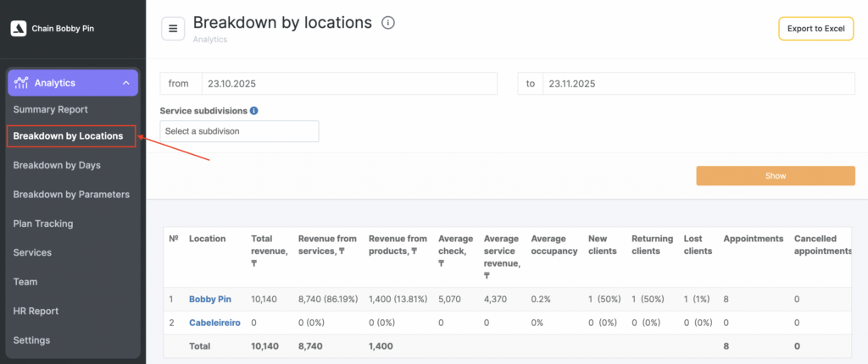Image resolution: width=868 pixels, height=364 pixels.
Task: Open the Team report
Action: [25, 282]
